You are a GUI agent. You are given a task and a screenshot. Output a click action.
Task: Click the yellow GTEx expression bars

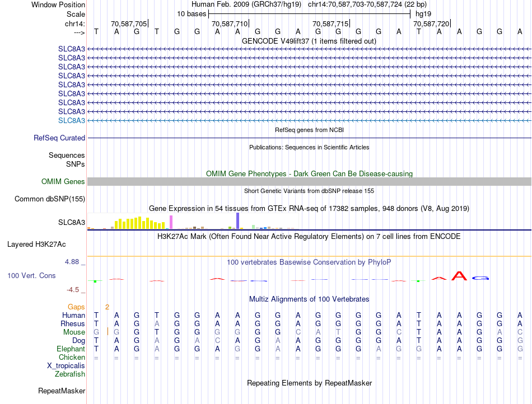coord(140,223)
